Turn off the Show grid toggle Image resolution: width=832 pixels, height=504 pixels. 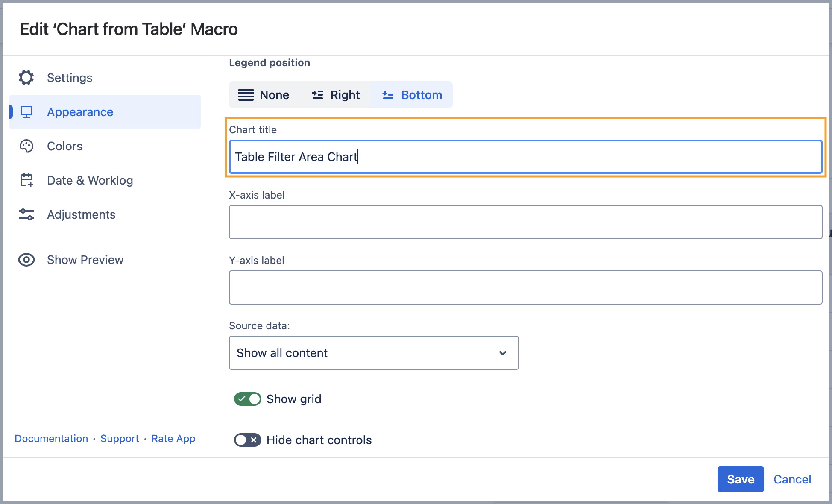point(248,399)
